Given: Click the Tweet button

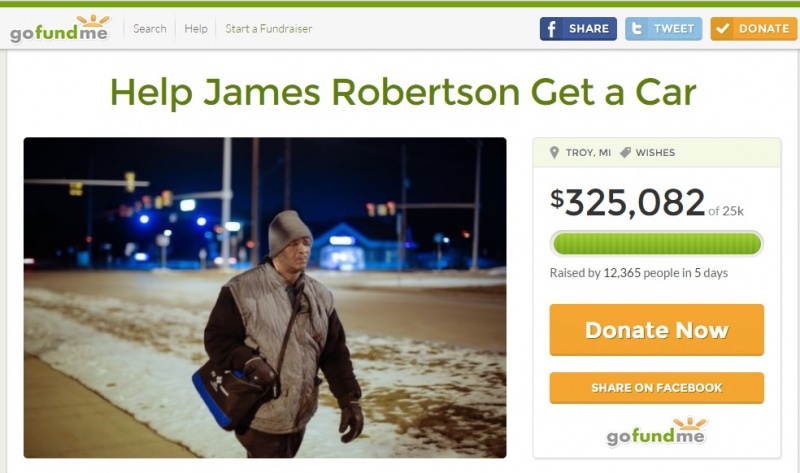Looking at the screenshot, I should click(x=663, y=29).
